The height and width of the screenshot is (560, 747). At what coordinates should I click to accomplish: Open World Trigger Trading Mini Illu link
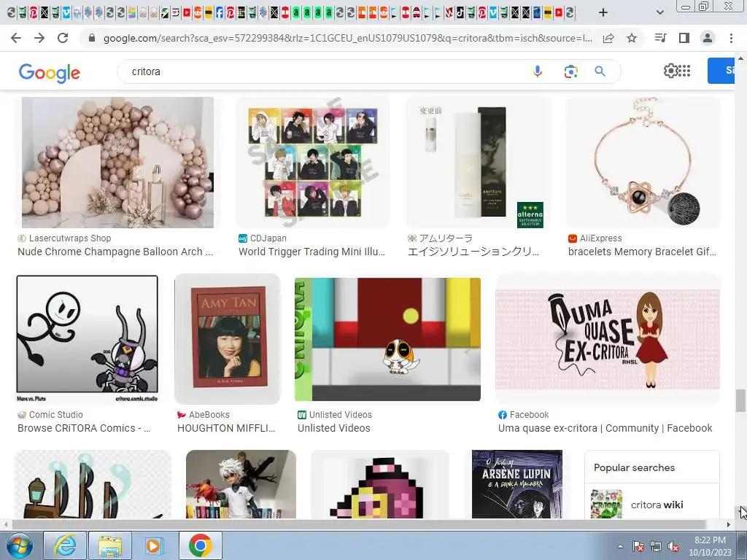click(311, 252)
